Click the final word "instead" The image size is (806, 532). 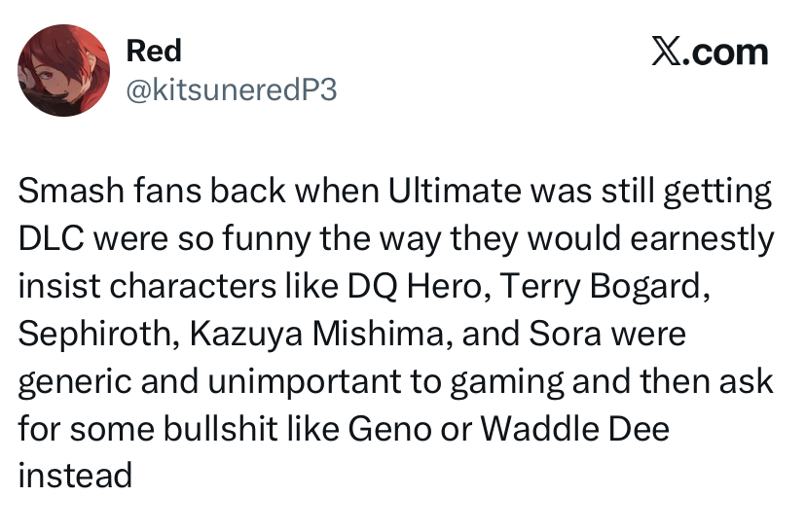click(x=74, y=475)
